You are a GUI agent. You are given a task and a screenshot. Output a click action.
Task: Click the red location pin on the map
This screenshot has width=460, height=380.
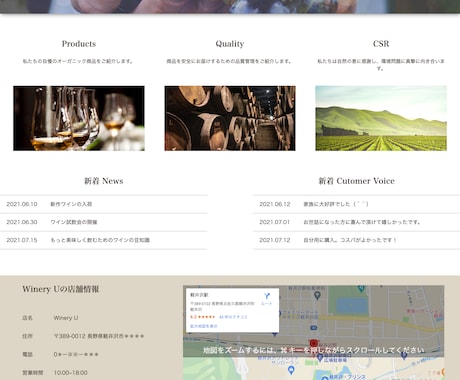[313, 343]
